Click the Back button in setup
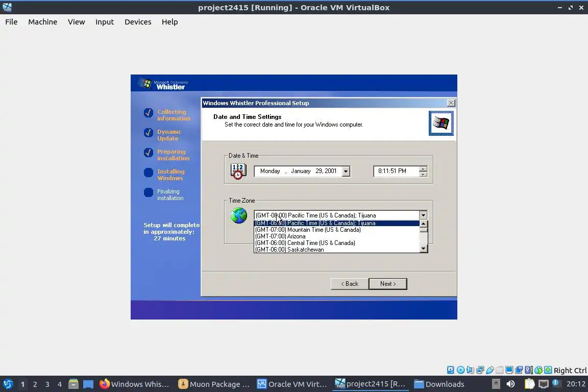Viewport: 588px width, 392px height. 350,284
